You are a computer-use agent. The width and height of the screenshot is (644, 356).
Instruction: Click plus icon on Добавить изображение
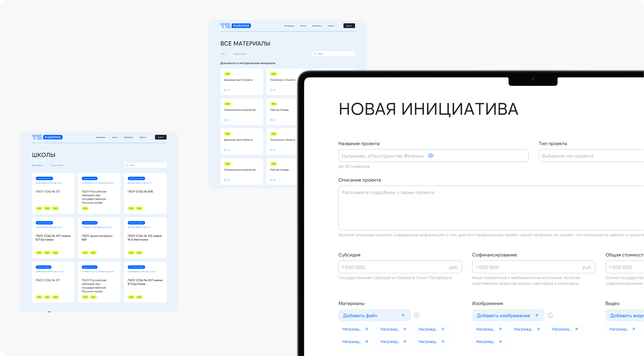click(x=537, y=315)
